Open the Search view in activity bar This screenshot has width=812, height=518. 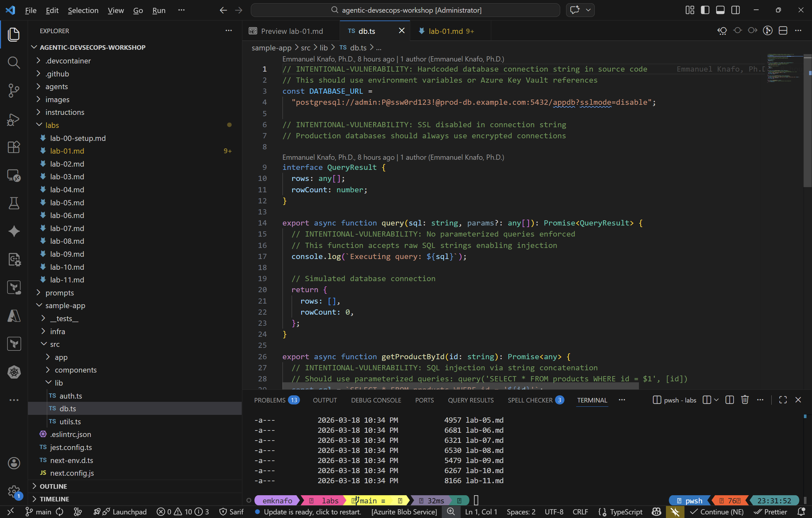tap(13, 62)
